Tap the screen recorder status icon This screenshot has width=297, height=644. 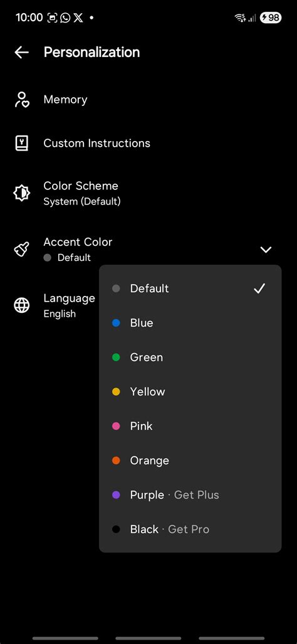(x=52, y=18)
